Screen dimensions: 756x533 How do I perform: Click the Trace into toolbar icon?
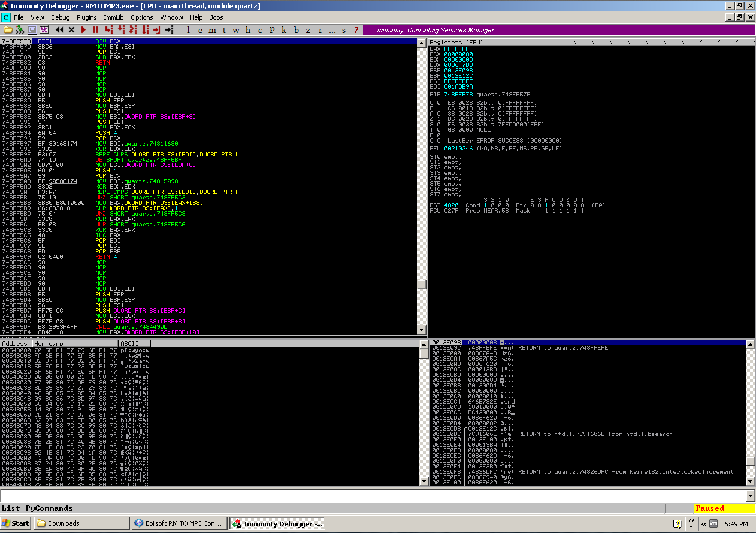pyautogui.click(x=132, y=30)
